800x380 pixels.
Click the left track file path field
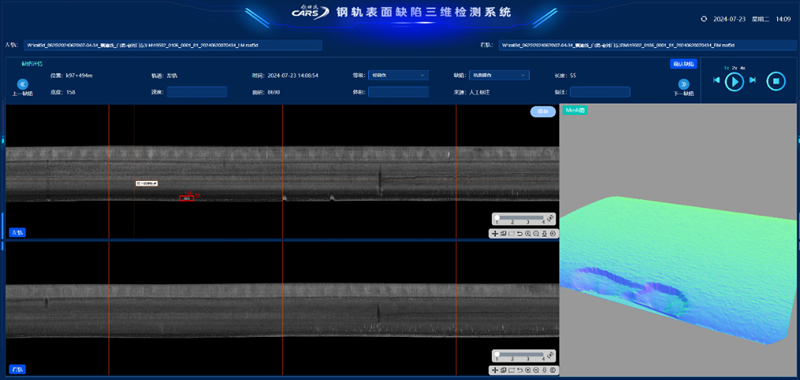(172, 45)
